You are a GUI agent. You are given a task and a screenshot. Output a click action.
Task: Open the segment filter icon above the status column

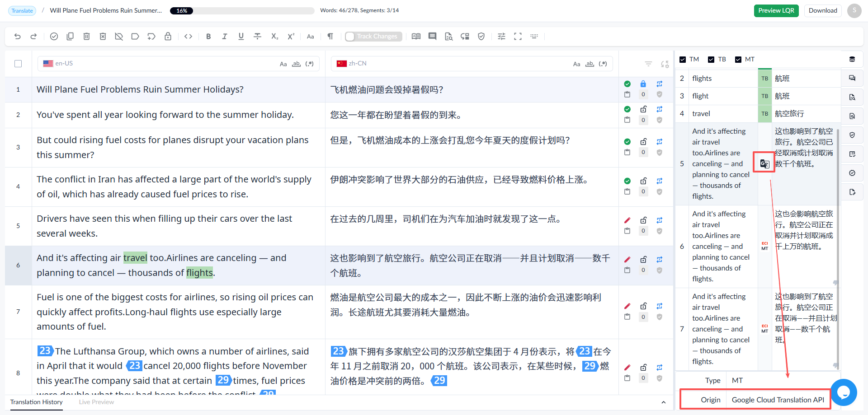(x=648, y=64)
